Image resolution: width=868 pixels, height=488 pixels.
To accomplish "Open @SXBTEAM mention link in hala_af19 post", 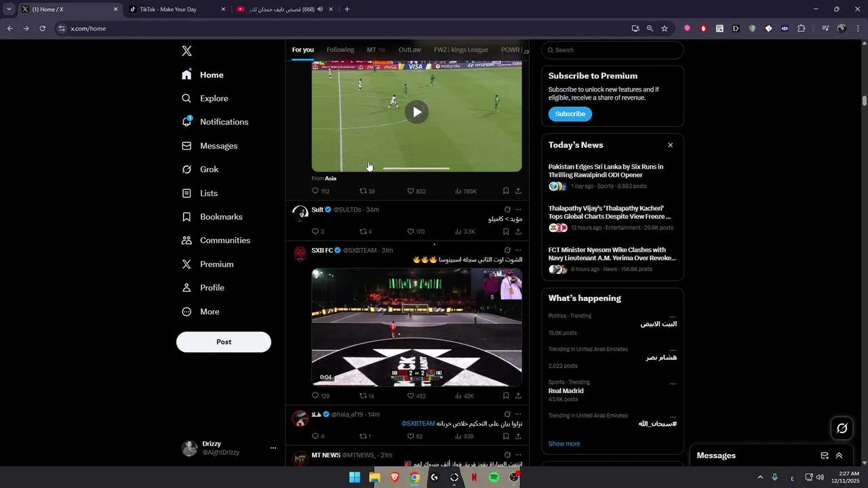I will click(x=418, y=424).
